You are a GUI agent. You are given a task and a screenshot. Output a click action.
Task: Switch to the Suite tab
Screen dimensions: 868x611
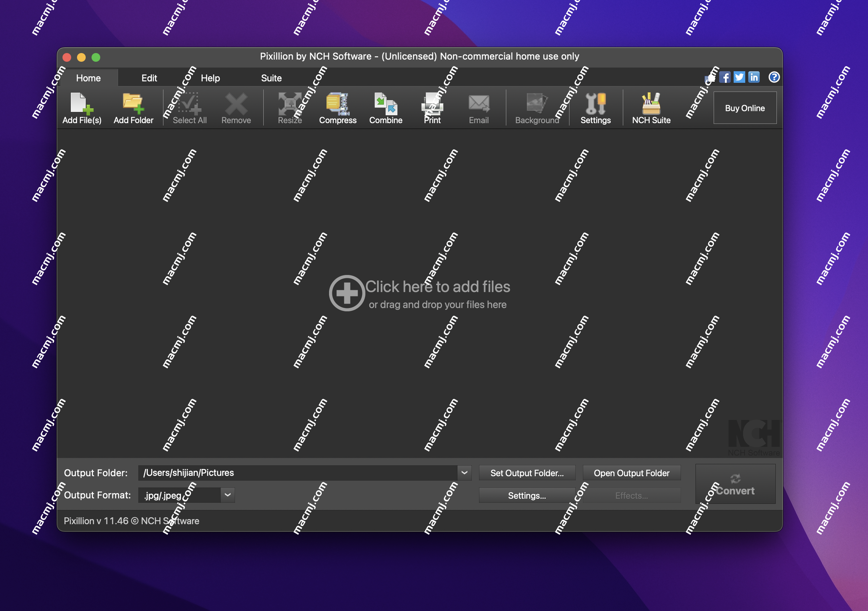[x=271, y=78]
